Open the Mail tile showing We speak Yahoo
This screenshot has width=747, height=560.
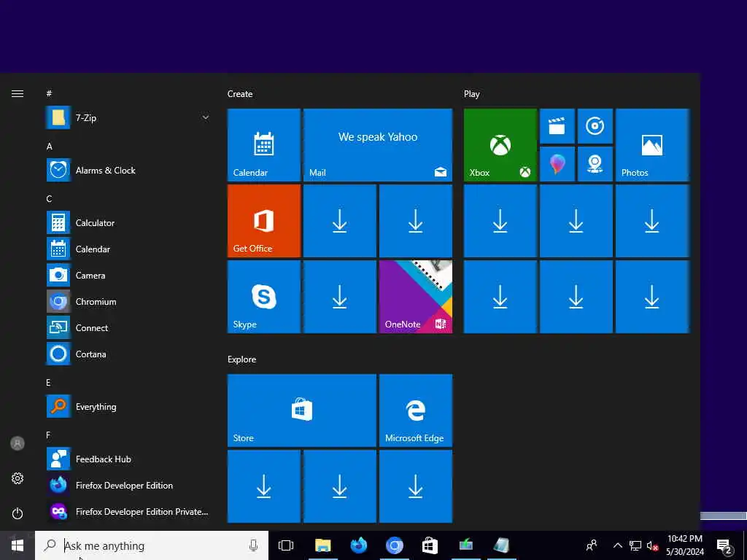[x=378, y=145]
